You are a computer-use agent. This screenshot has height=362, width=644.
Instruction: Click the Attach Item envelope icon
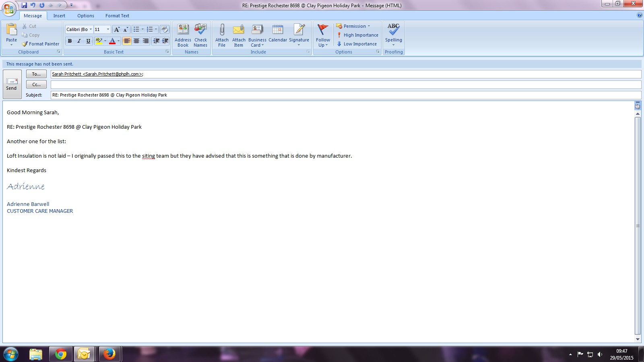pyautogui.click(x=239, y=30)
